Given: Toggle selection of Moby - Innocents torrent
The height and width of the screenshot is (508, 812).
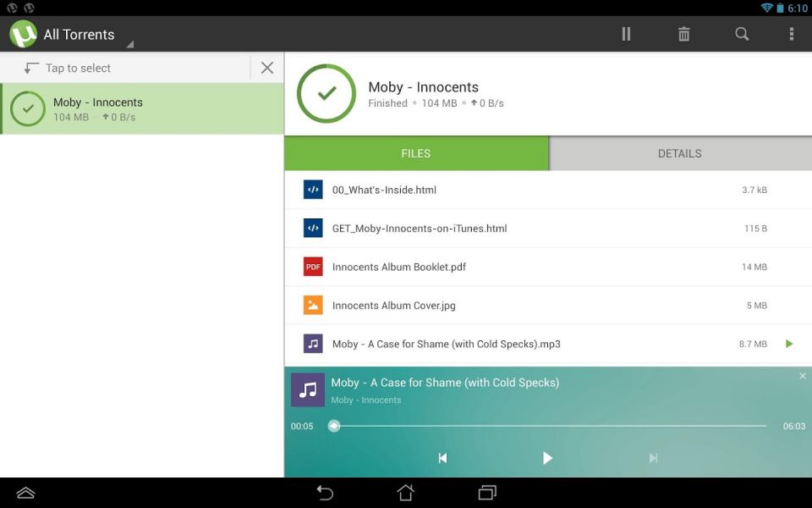Looking at the screenshot, I should pos(28,109).
